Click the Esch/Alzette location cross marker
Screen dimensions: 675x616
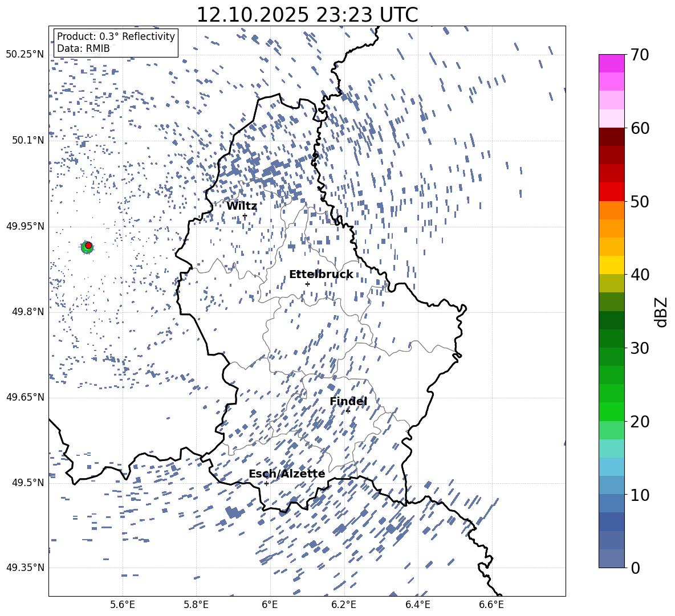(266, 483)
